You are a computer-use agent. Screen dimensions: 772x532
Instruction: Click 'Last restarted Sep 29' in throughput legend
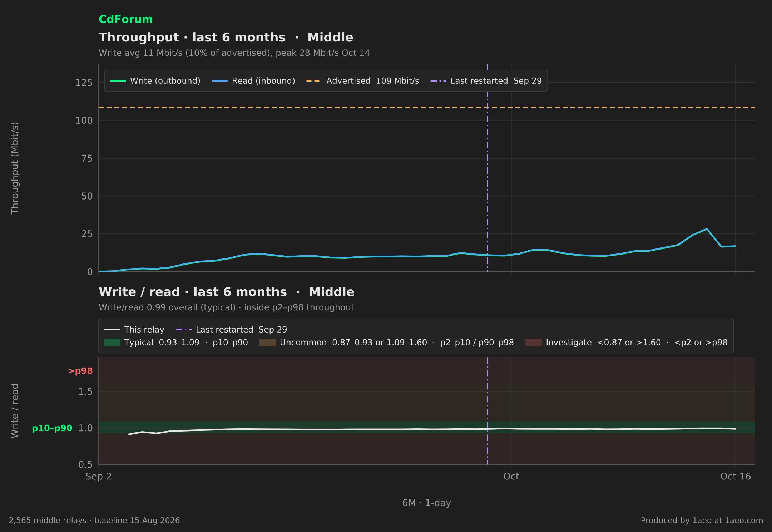(486, 81)
